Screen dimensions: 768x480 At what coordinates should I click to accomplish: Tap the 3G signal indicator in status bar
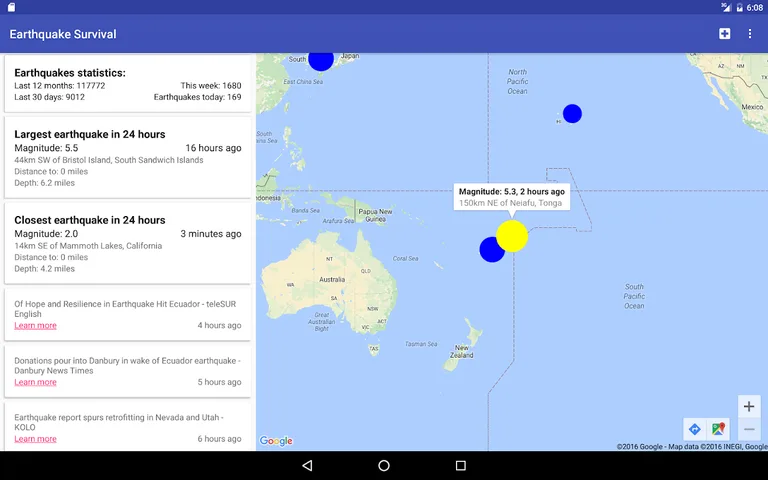(726, 7)
